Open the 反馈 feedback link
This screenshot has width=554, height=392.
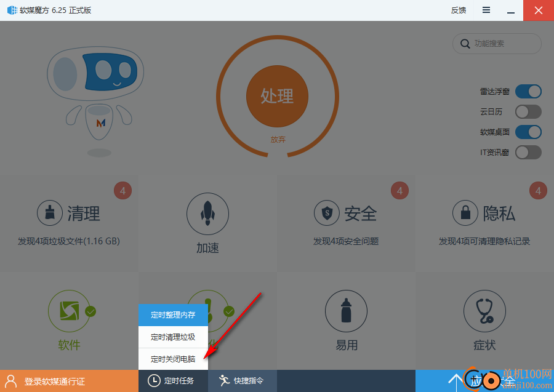(459, 10)
